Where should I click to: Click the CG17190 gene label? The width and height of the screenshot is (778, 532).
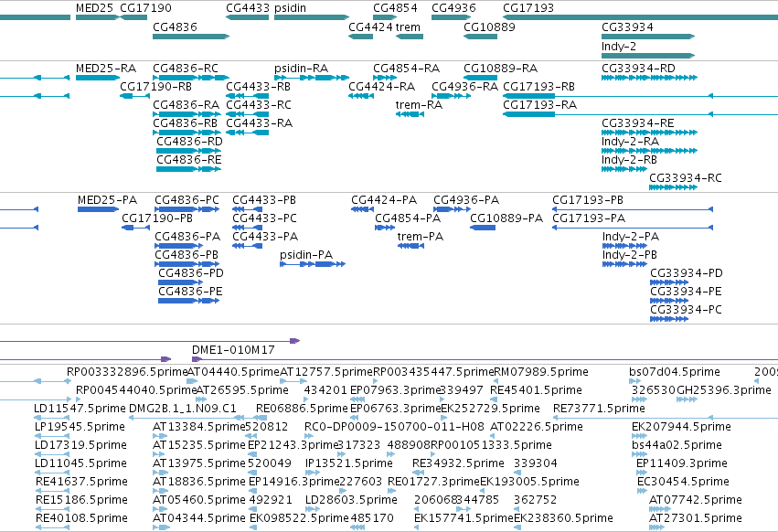coord(146,8)
